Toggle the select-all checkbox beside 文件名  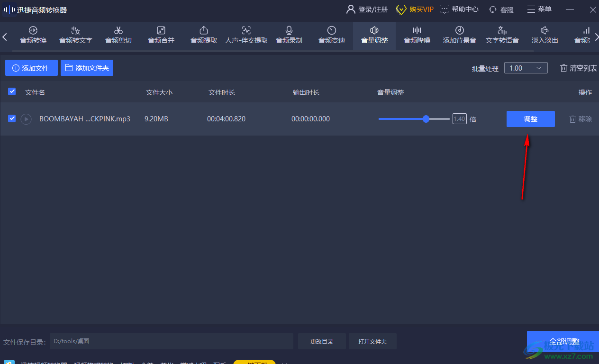point(12,91)
